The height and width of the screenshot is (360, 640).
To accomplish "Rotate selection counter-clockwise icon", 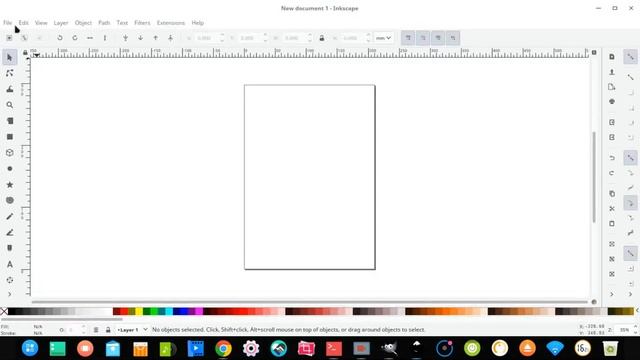I will click(60, 38).
